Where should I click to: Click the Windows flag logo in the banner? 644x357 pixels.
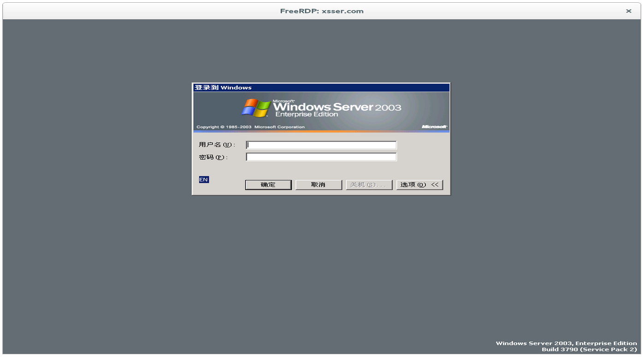(x=256, y=108)
